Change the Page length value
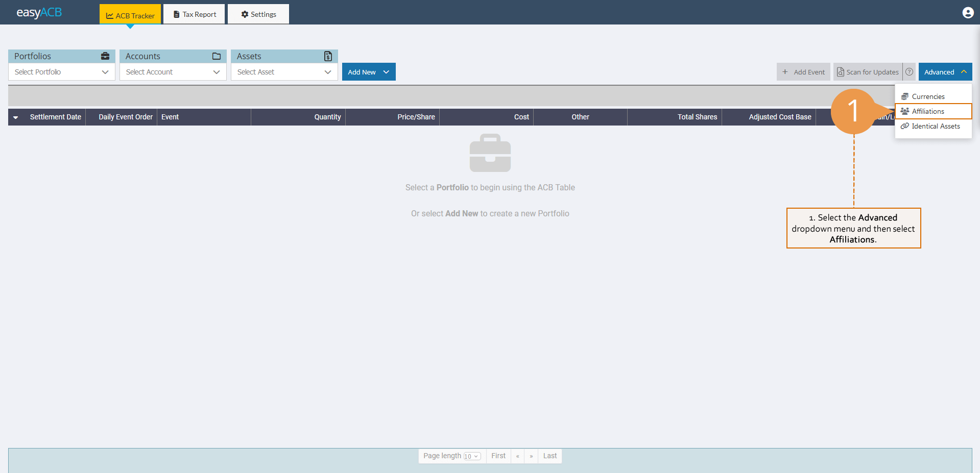 tap(472, 456)
